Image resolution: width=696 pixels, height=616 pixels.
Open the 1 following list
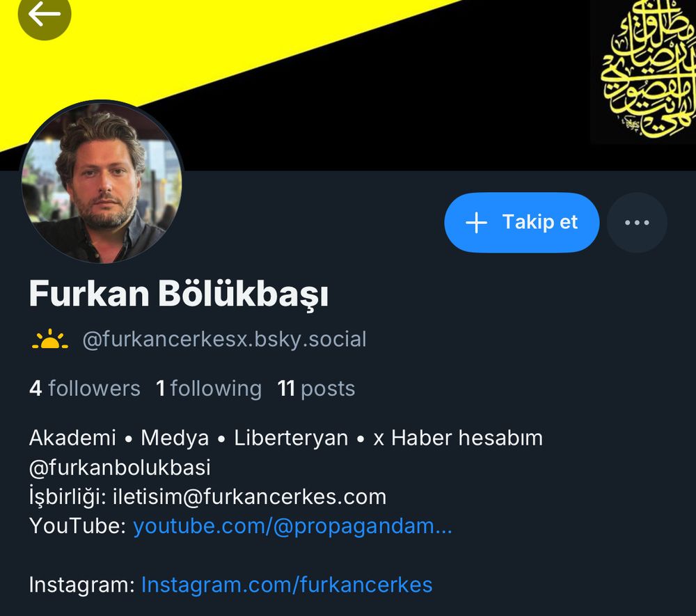point(209,388)
